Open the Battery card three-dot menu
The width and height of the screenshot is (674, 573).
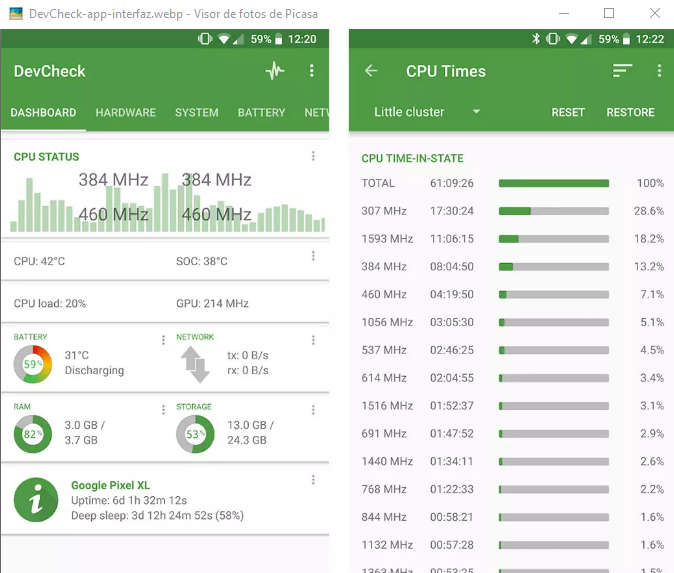tap(163, 340)
